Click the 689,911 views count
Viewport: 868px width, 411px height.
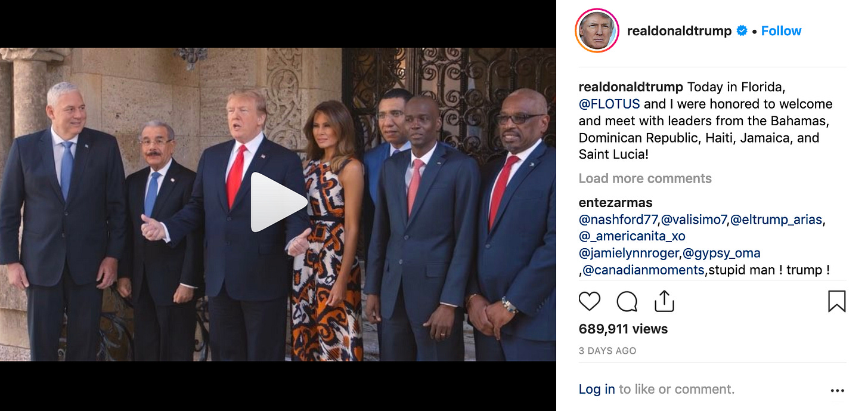coord(623,329)
